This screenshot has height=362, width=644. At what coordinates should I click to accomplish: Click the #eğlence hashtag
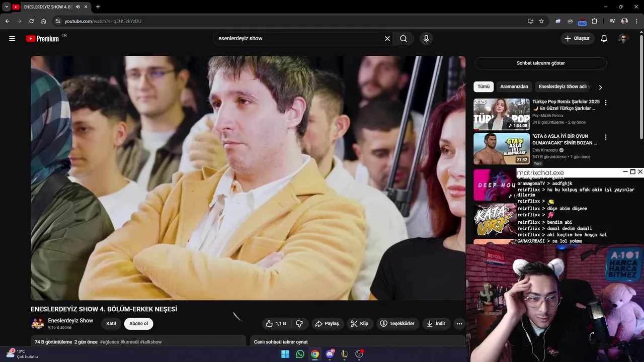pos(109,342)
